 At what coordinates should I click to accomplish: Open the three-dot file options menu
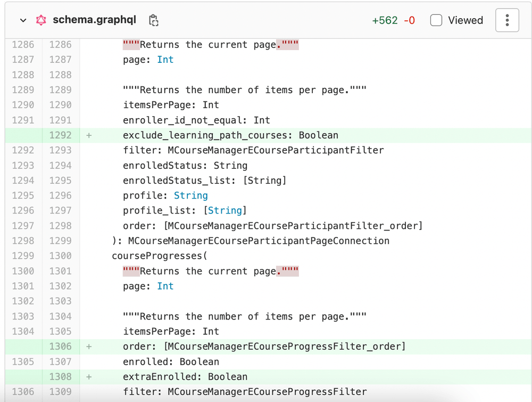click(507, 20)
